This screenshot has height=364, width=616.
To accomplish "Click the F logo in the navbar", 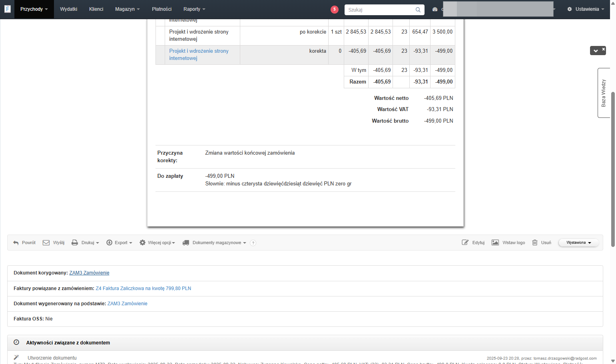I will [7, 9].
